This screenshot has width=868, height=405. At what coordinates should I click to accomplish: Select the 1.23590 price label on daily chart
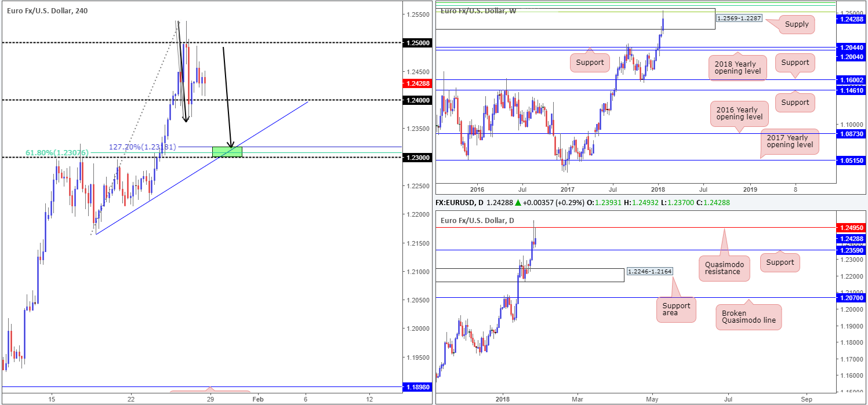[850, 250]
